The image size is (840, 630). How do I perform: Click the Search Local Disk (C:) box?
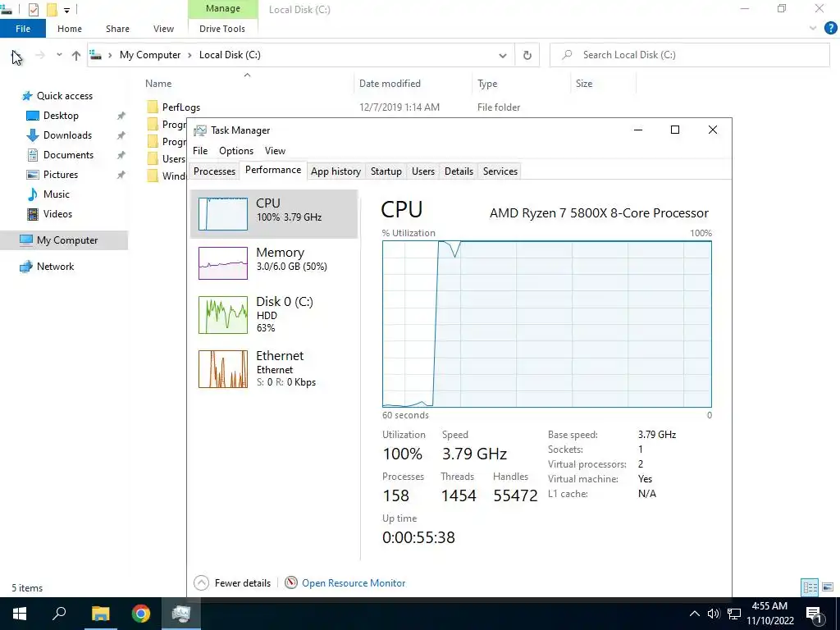pyautogui.click(x=689, y=55)
